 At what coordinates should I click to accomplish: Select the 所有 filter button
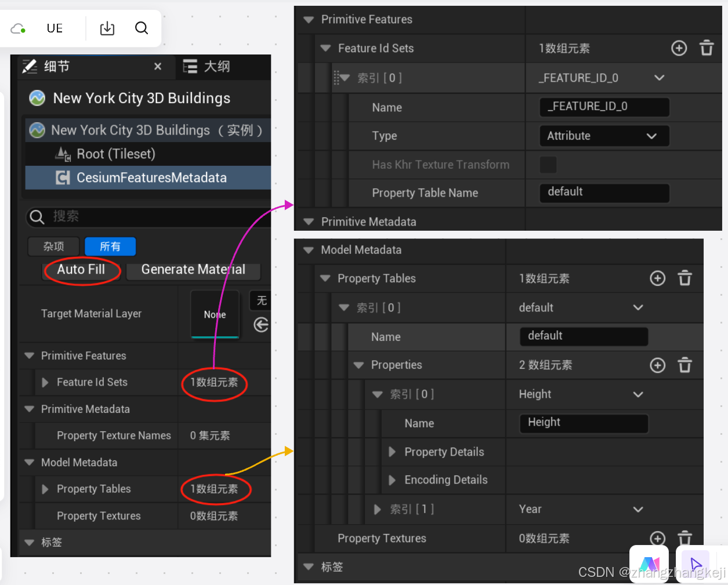pyautogui.click(x=110, y=246)
